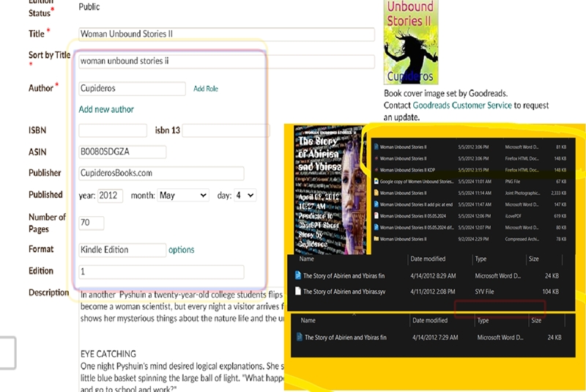Click the SYV file icon for Abirien and Ybiras
586x392 pixels.
(x=298, y=291)
